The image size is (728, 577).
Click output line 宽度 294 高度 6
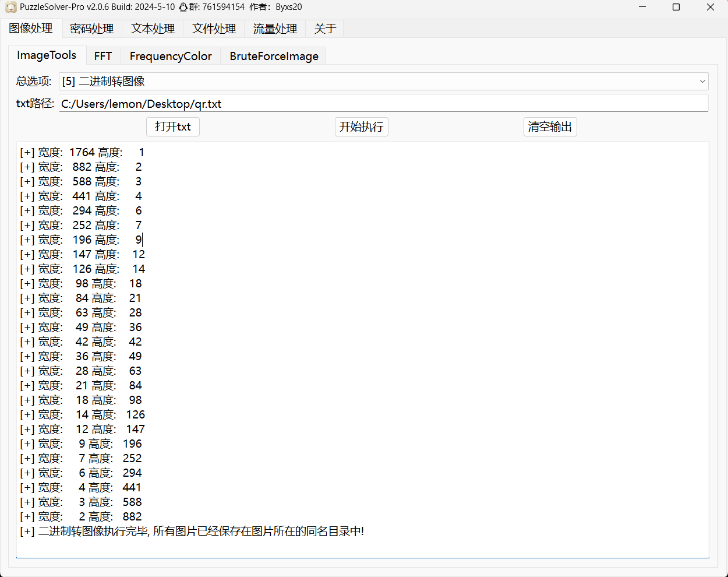point(81,211)
